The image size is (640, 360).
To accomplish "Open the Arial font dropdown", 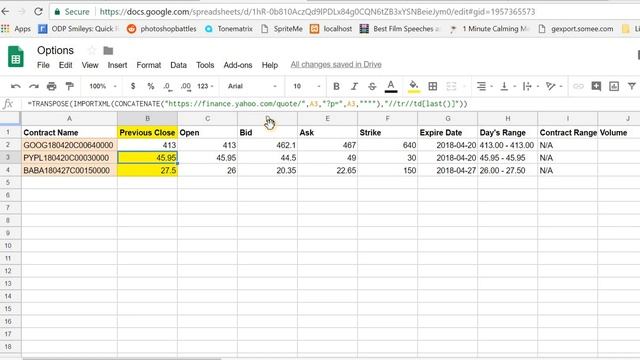I will [252, 86].
